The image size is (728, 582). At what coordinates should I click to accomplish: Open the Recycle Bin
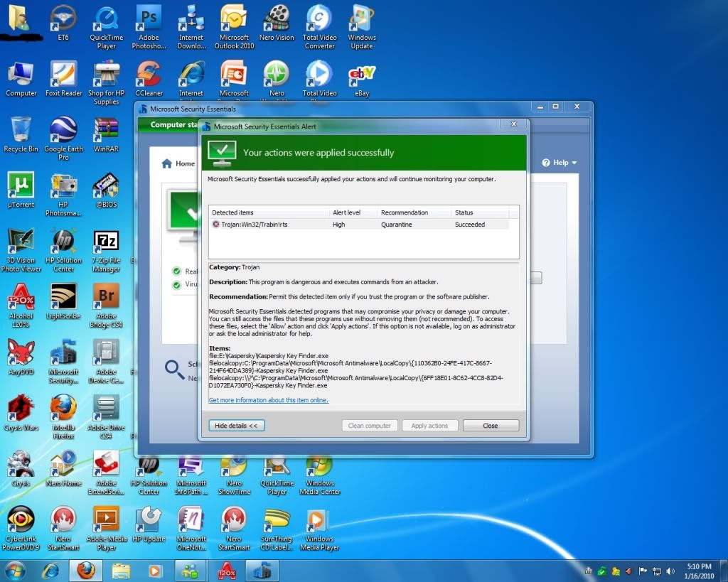click(x=21, y=134)
